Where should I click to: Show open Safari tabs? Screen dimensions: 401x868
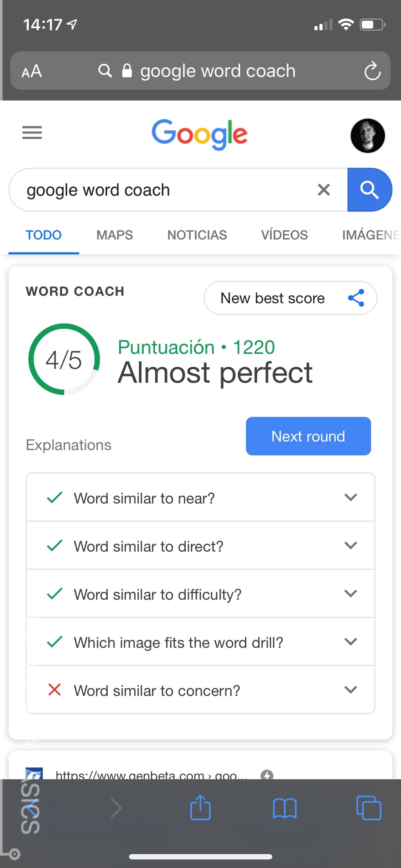coord(368,808)
